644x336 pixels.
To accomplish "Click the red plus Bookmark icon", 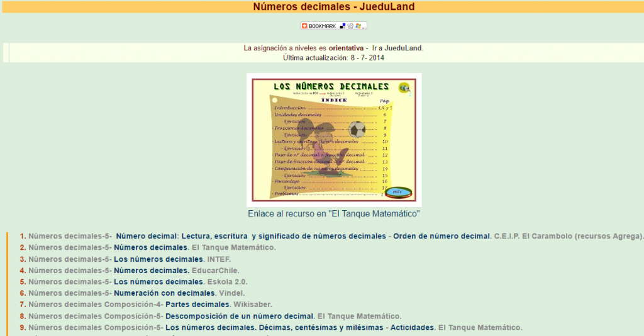I will (x=305, y=26).
